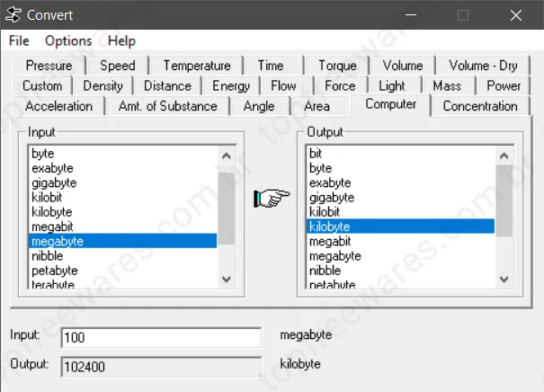This screenshot has width=544, height=392.
Task: Switch to the Torque tab
Action: click(337, 66)
